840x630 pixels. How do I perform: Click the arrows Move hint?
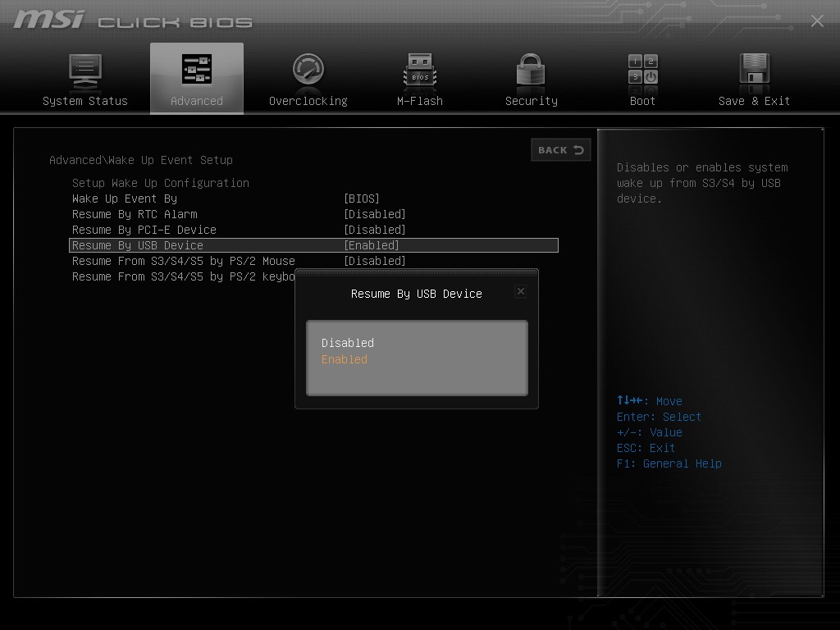pyautogui.click(x=650, y=400)
